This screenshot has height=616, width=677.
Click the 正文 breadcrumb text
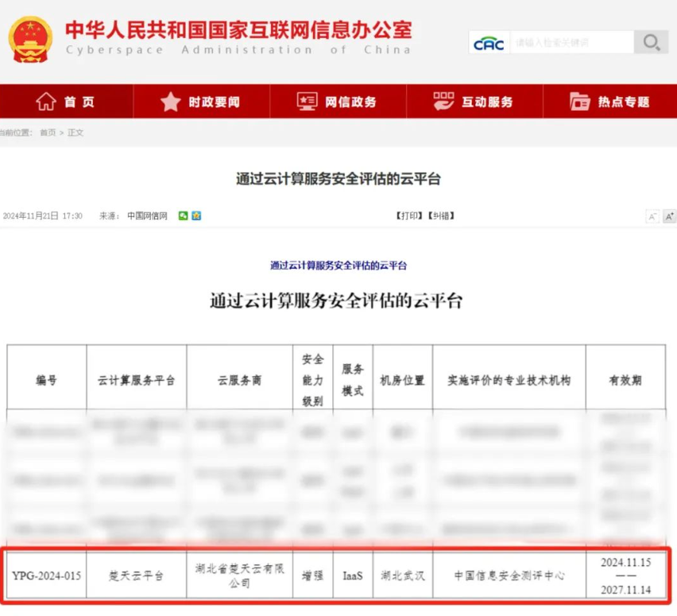tap(75, 133)
